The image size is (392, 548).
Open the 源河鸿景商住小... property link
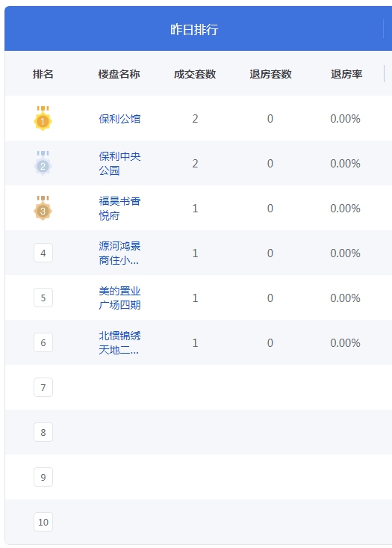(119, 253)
